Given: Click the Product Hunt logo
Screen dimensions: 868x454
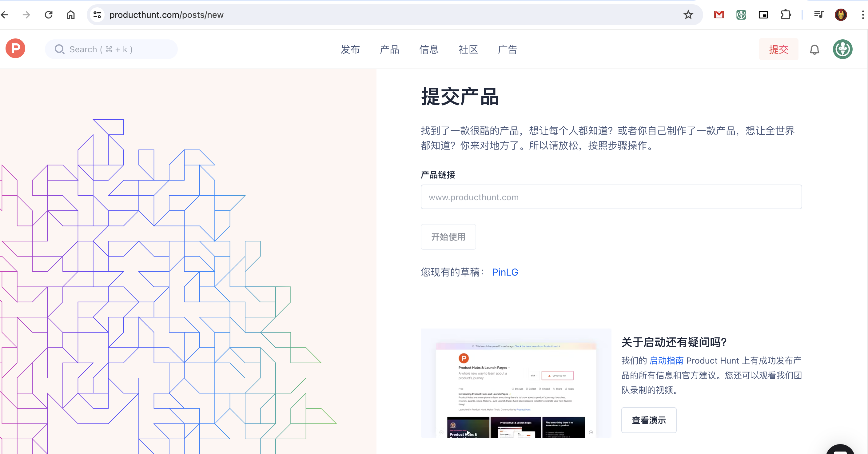Looking at the screenshot, I should tap(15, 49).
